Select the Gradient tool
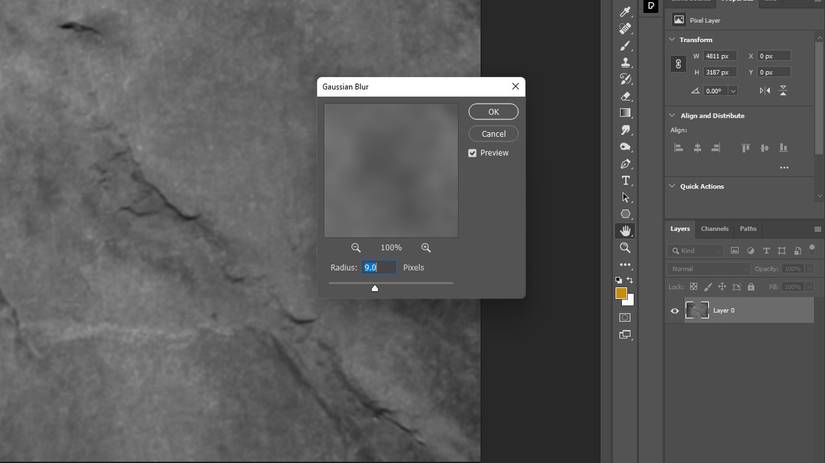Image resolution: width=825 pixels, height=463 pixels. click(625, 113)
